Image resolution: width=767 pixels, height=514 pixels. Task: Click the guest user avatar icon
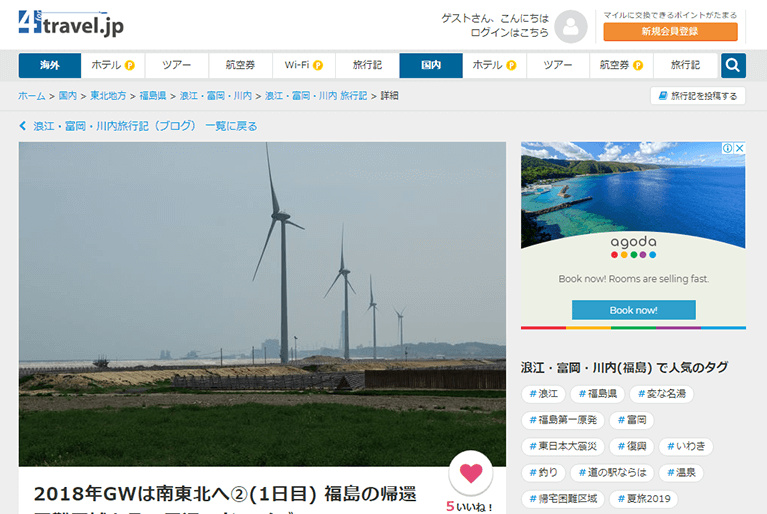click(x=571, y=27)
